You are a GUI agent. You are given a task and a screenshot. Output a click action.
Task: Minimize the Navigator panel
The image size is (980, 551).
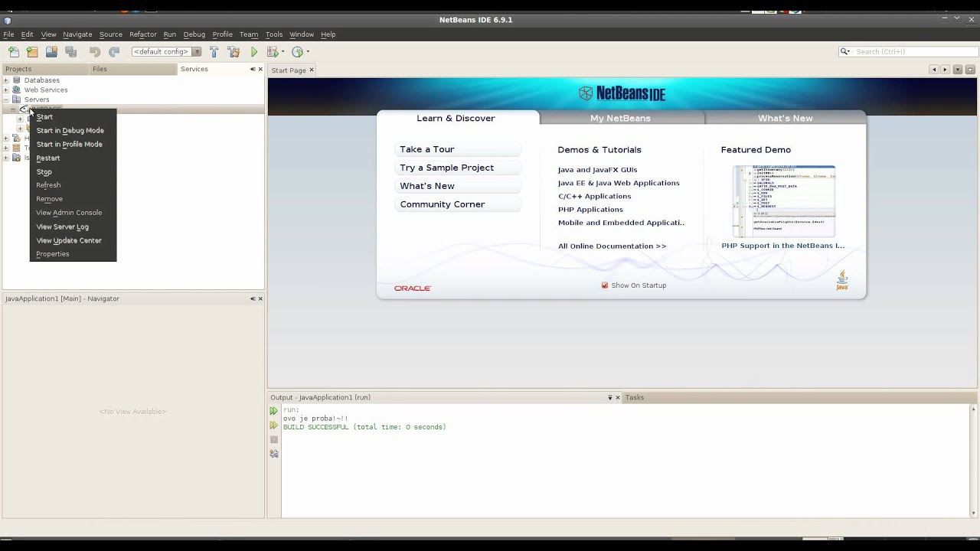253,298
